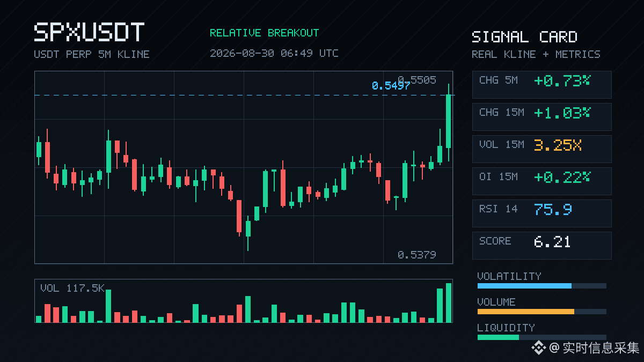The image size is (644, 362).
Task: Click the lowest candle near the chart bottom
Action: coord(248,233)
